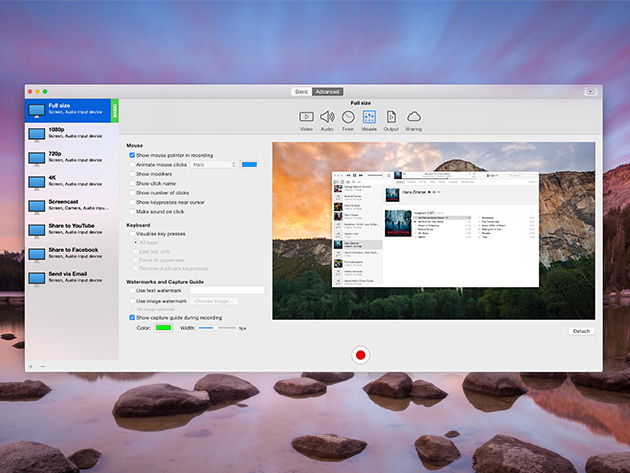The height and width of the screenshot is (473, 630).
Task: Open the Audio settings icon
Action: 327,117
